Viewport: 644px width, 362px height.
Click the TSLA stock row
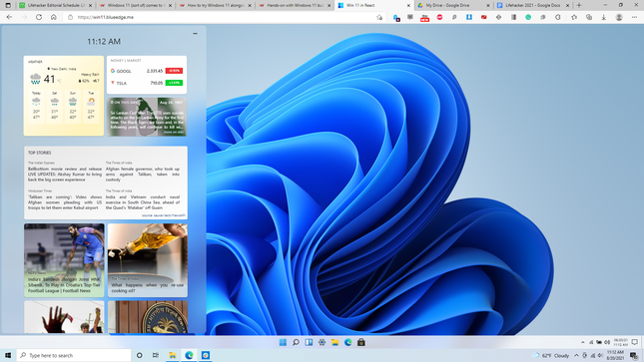pos(147,83)
